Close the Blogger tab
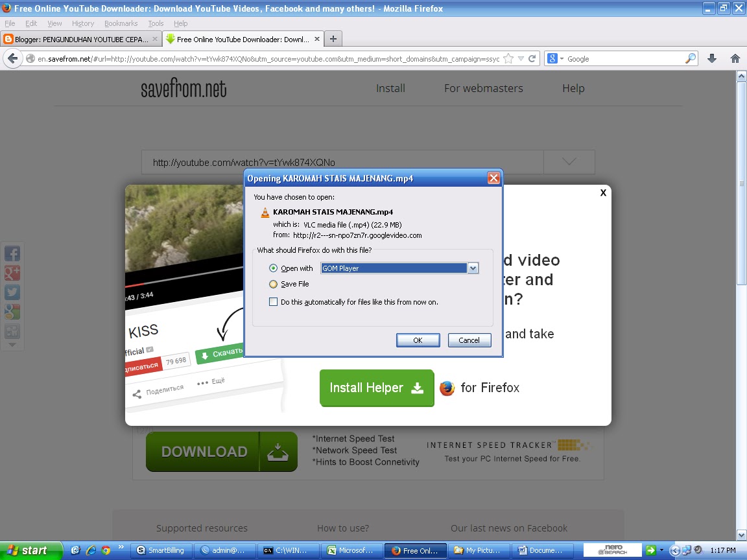 point(155,39)
